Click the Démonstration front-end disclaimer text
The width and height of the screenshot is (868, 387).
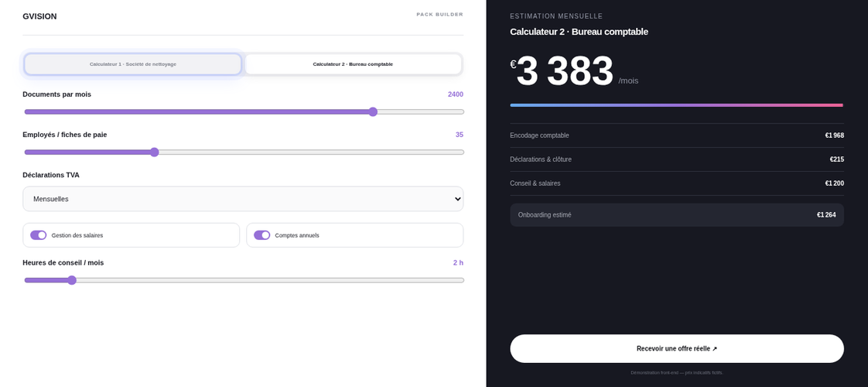[676, 372]
